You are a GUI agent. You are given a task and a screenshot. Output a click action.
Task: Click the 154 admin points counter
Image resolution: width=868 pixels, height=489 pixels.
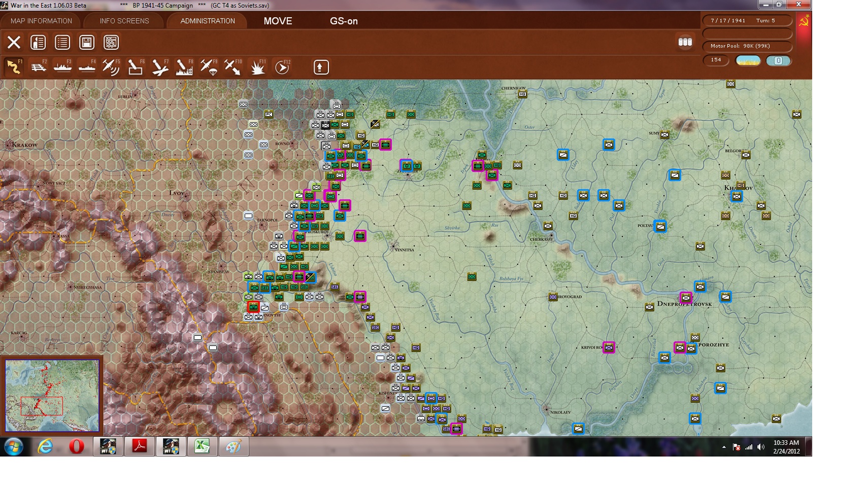pyautogui.click(x=716, y=60)
